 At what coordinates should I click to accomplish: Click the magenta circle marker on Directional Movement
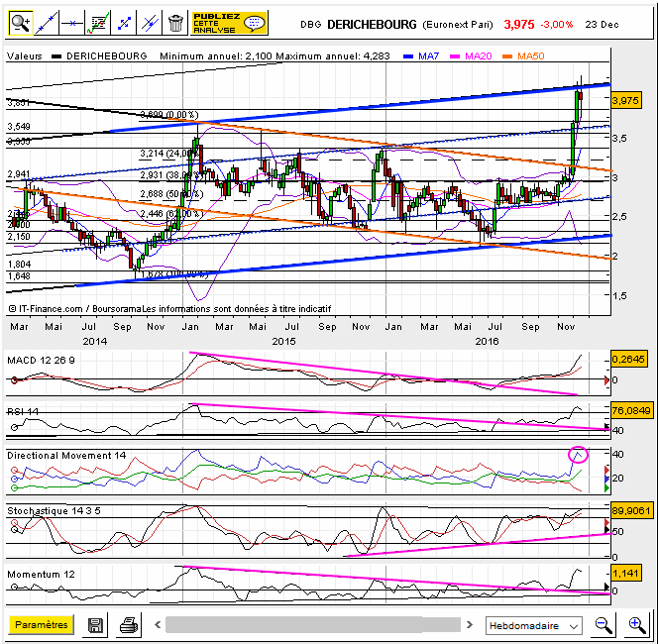pyautogui.click(x=578, y=455)
